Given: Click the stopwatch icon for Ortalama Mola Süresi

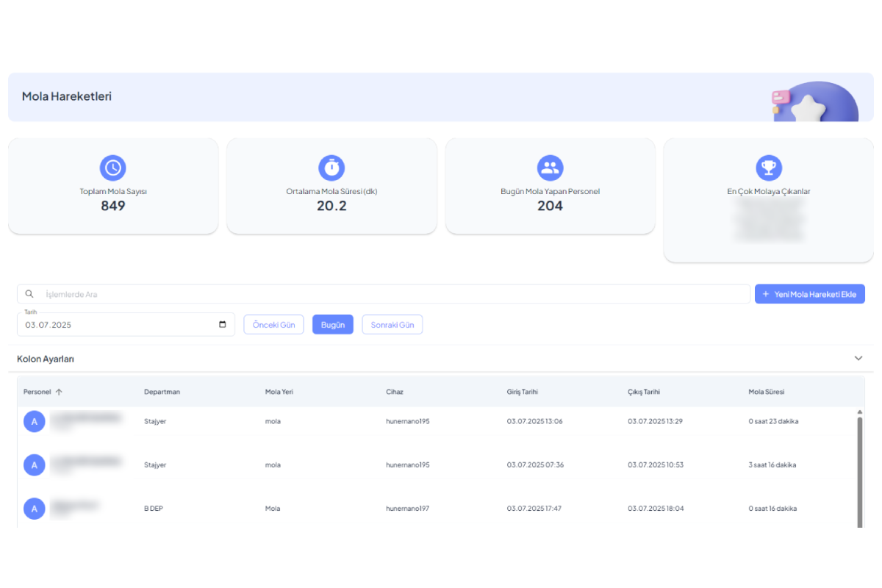Looking at the screenshot, I should [x=331, y=168].
